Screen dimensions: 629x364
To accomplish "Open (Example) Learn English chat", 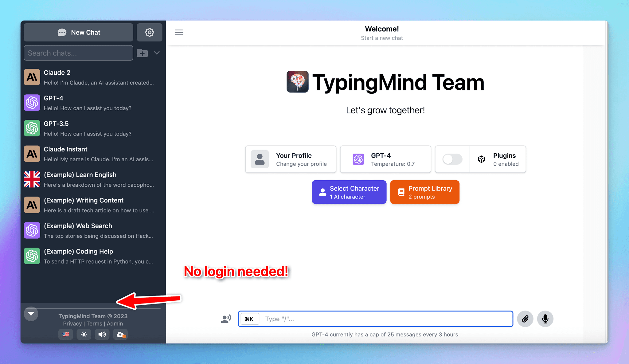I will click(x=93, y=179).
